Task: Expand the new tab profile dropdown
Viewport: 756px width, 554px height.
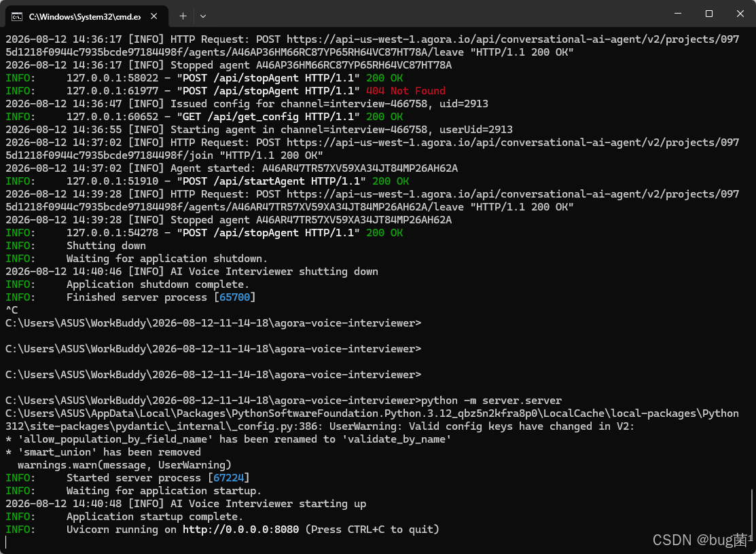Action: click(203, 16)
